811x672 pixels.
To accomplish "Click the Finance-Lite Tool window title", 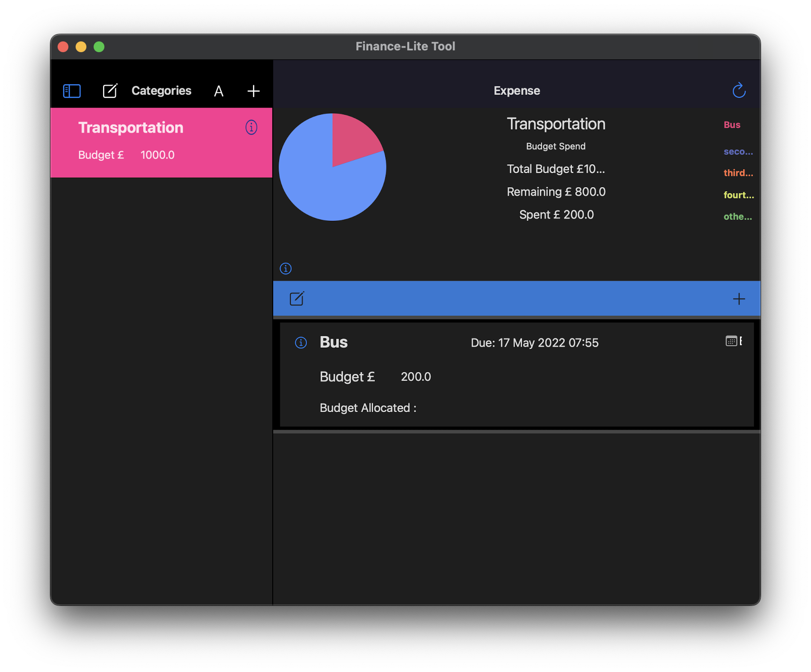I will [x=405, y=46].
